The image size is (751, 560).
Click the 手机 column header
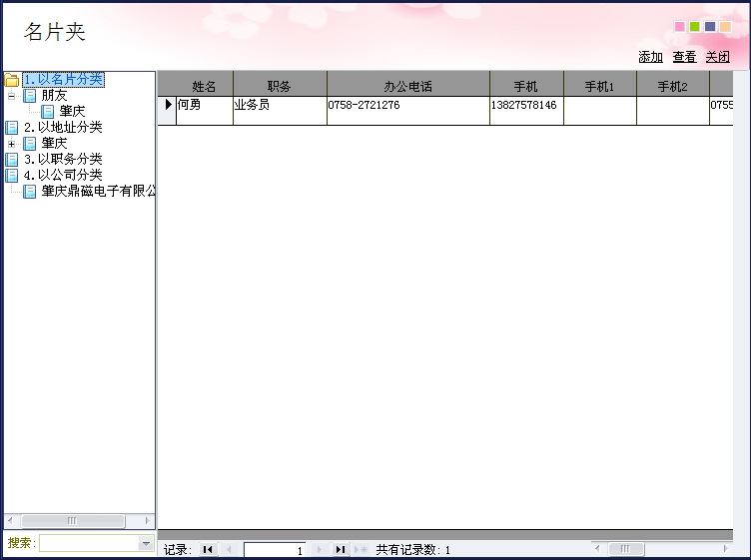526,86
